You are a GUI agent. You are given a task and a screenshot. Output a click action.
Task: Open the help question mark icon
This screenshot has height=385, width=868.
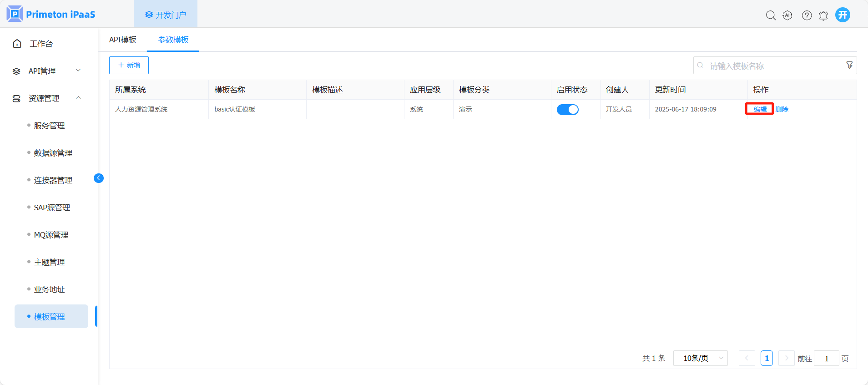pyautogui.click(x=807, y=15)
